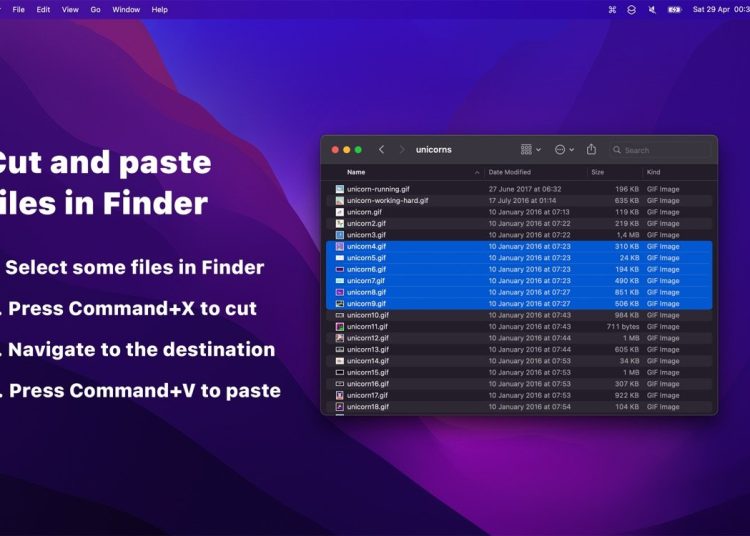Select the unicorn-working-hard.gif file
Viewport: 750px width, 536px height.
(x=387, y=200)
